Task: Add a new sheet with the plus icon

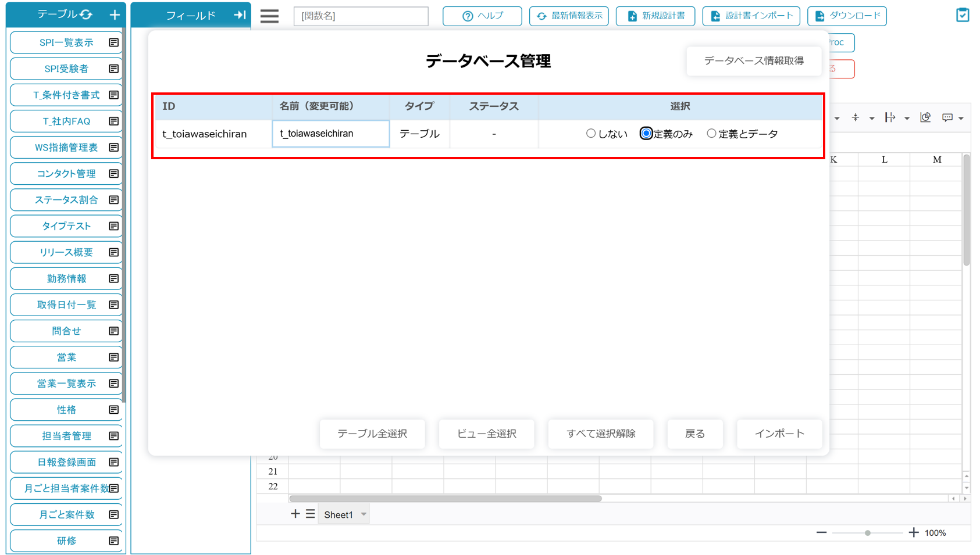Action: click(x=295, y=514)
